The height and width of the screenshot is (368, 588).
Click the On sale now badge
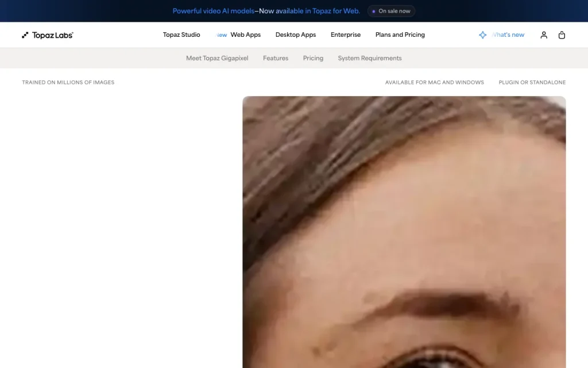[391, 11]
